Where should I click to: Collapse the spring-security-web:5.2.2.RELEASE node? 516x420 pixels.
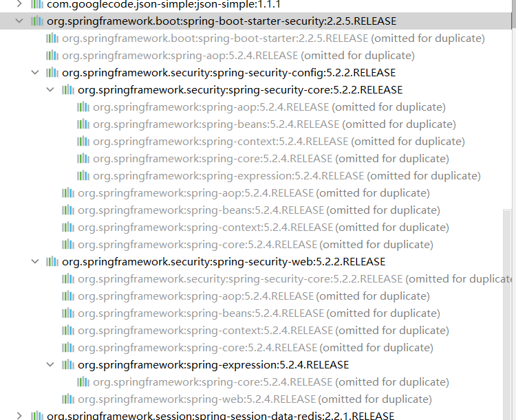35,262
